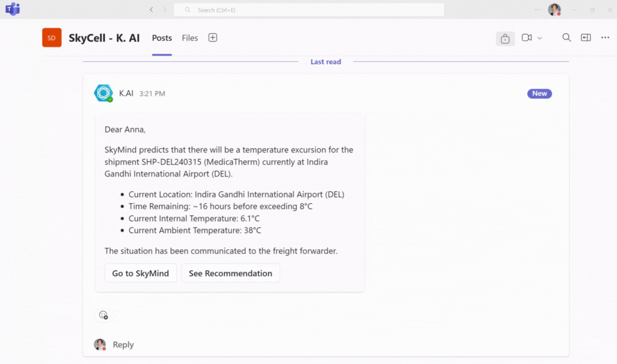Click the K.AI bot avatar
Viewport: 617px width, 364px height.
tap(103, 93)
